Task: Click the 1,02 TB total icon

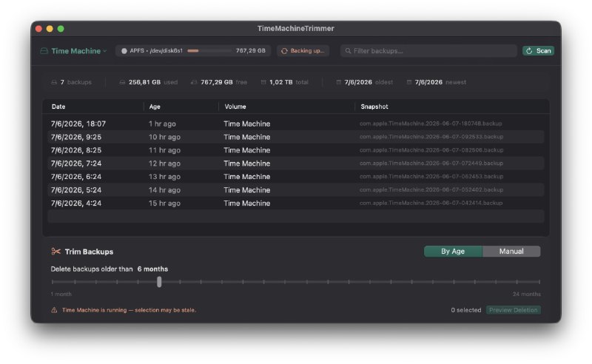Action: 263,82
